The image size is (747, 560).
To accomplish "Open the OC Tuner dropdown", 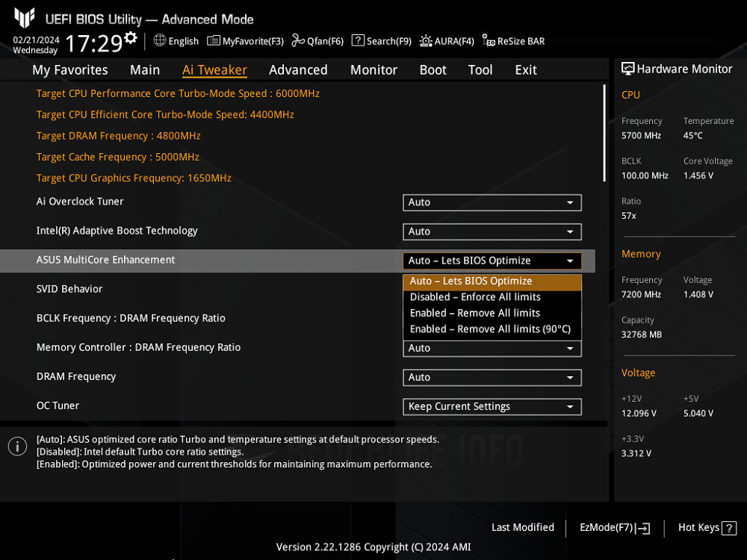I will [x=492, y=406].
